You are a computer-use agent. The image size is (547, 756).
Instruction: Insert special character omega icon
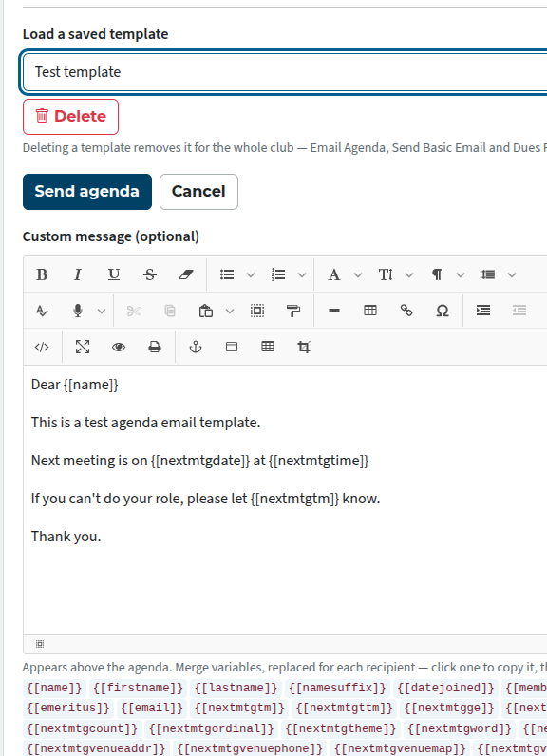(442, 311)
